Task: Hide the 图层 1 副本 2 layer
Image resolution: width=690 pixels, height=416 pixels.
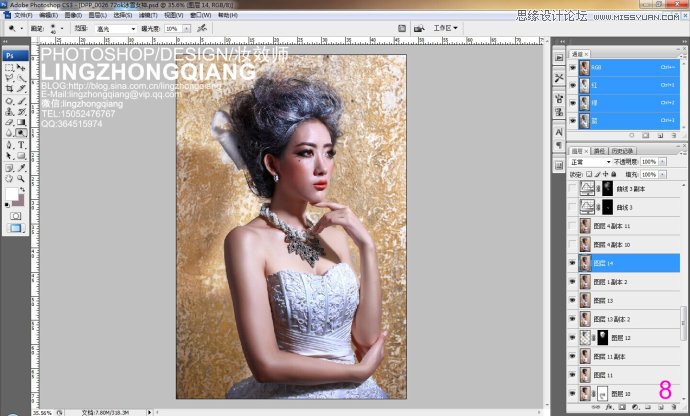Action: [x=573, y=282]
